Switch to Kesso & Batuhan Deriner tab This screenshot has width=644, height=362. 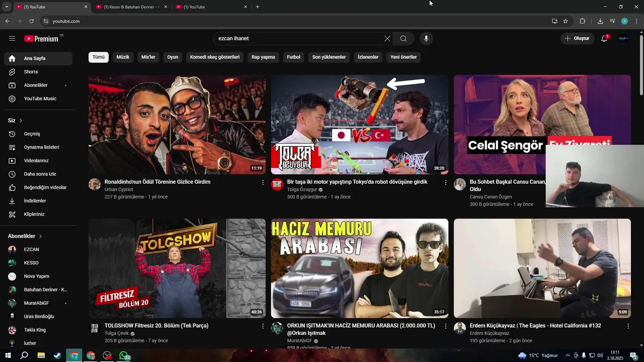pyautogui.click(x=131, y=7)
